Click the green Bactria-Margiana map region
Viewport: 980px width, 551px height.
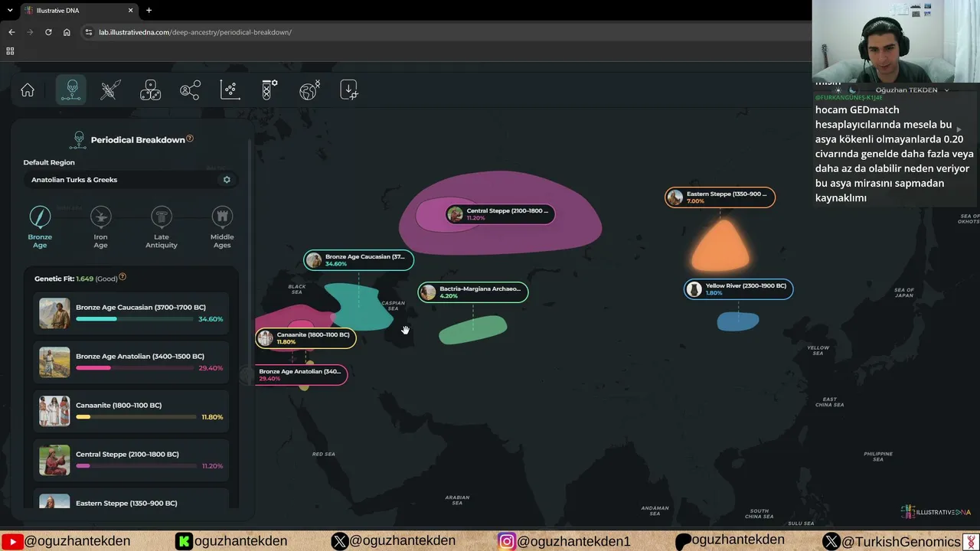tap(472, 331)
